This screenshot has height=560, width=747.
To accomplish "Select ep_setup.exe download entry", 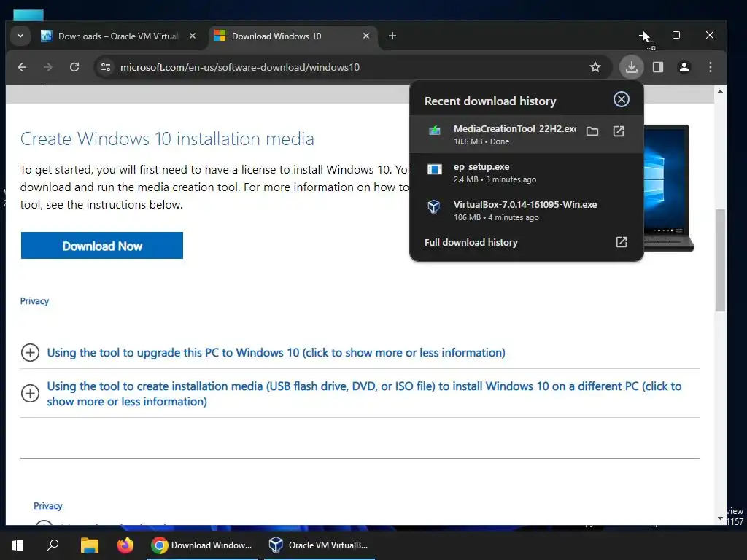I will pyautogui.click(x=527, y=172).
